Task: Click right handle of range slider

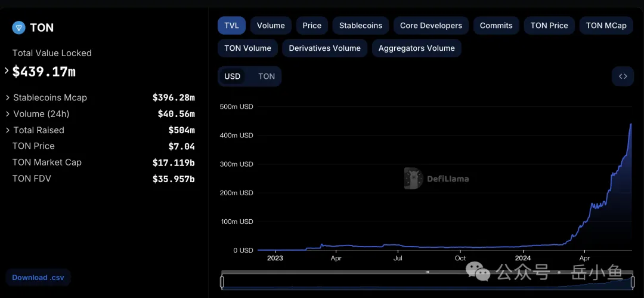Action: pyautogui.click(x=633, y=282)
